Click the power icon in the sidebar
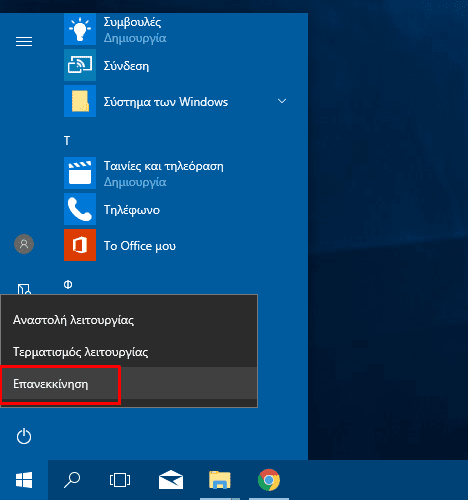Image resolution: width=468 pixels, height=500 pixels. pyautogui.click(x=24, y=436)
